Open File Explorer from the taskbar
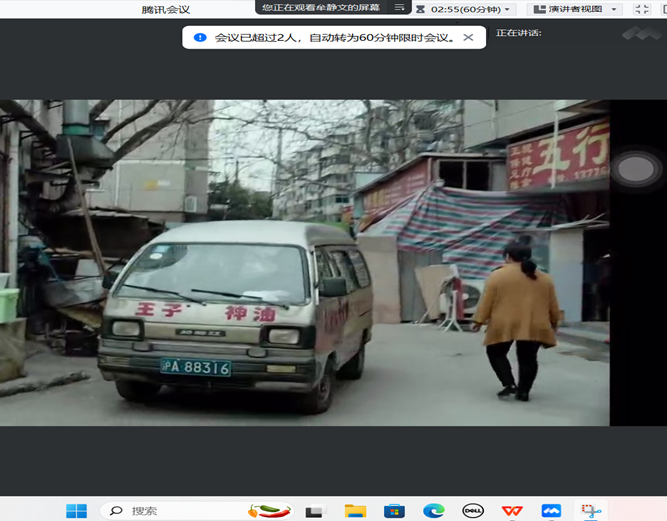Image resolution: width=667 pixels, height=521 pixels. 355,510
